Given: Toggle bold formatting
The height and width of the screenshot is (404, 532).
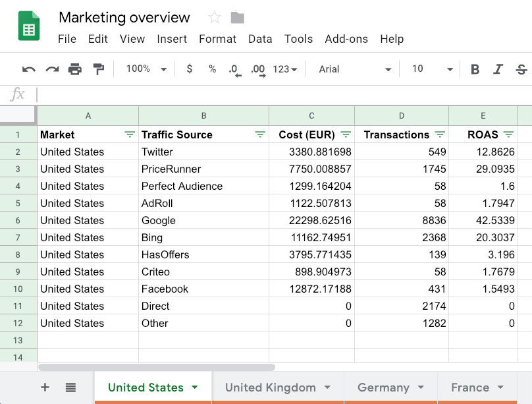Looking at the screenshot, I should click(x=475, y=69).
